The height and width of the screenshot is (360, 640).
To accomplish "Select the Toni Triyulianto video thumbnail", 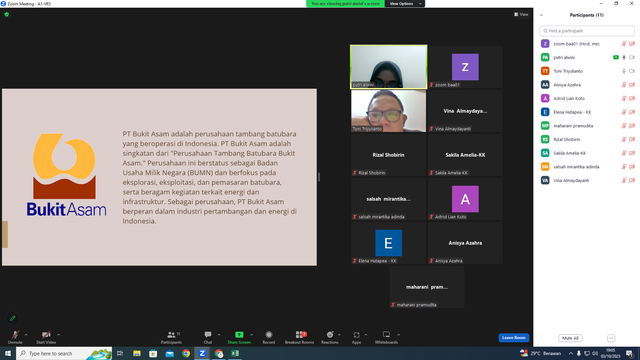I will pyautogui.click(x=389, y=111).
